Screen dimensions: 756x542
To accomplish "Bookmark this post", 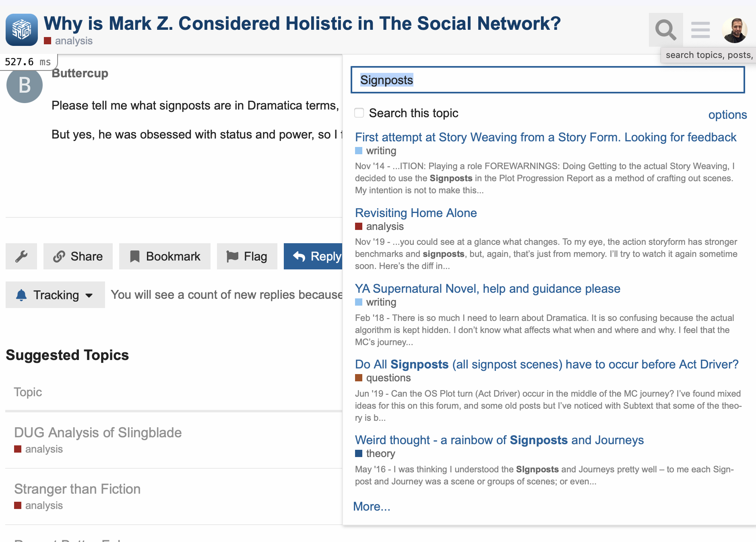I will 165,256.
